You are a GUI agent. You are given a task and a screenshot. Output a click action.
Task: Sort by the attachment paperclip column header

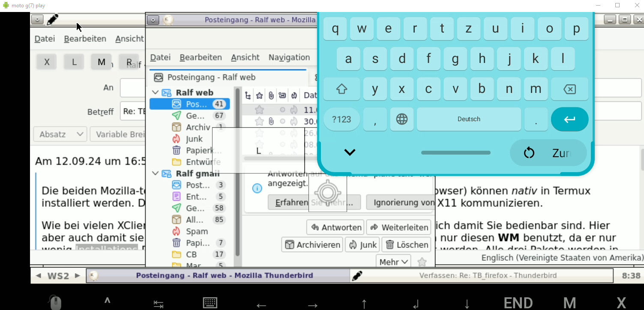[x=271, y=95]
